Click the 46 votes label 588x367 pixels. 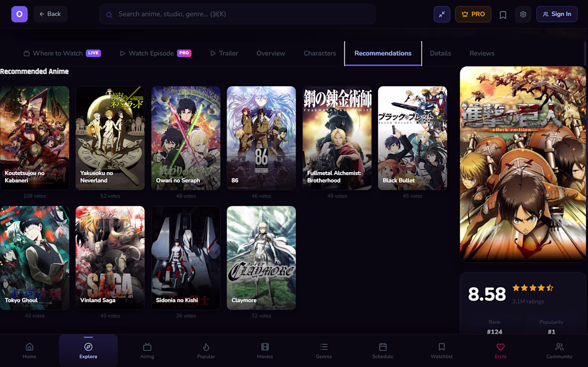click(x=261, y=196)
